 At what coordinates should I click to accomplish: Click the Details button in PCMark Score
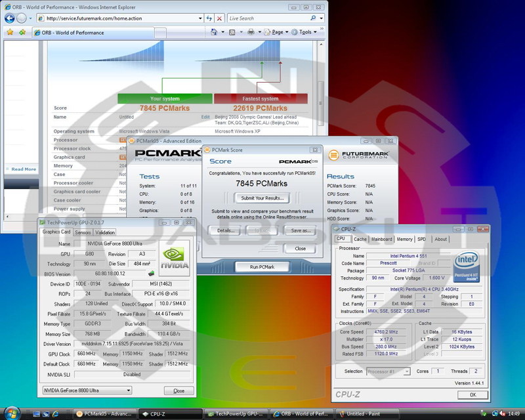(225, 230)
